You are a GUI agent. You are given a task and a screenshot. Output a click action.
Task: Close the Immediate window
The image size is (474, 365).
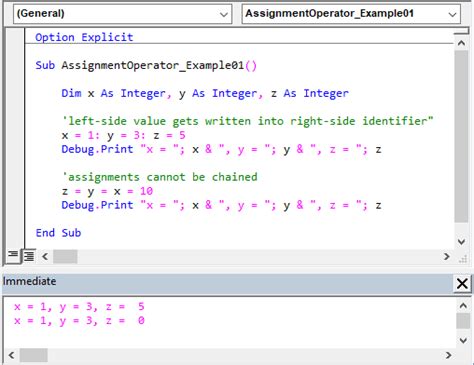point(462,284)
